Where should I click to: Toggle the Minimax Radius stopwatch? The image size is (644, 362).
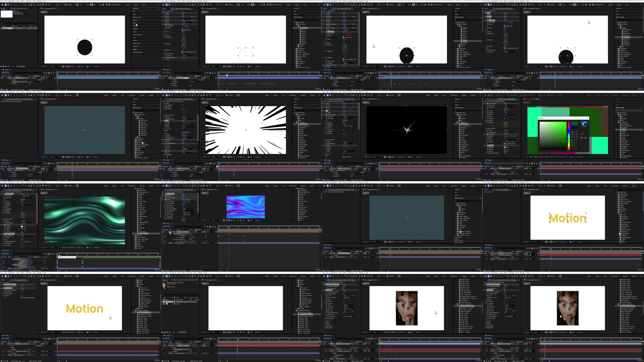coord(487,138)
